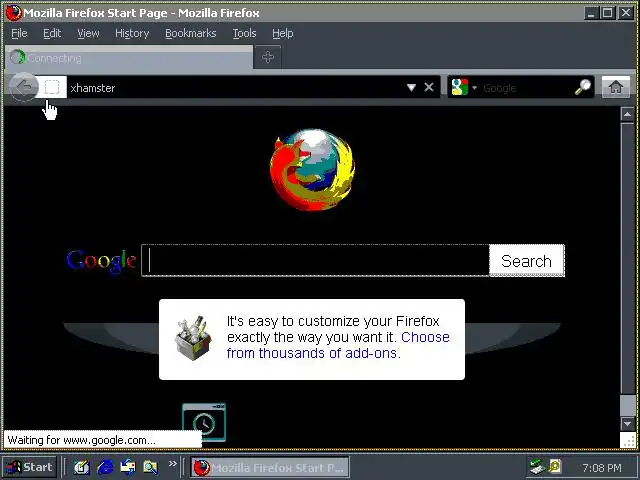
Task: Click the Firefox globe logo on page
Action: (x=312, y=169)
